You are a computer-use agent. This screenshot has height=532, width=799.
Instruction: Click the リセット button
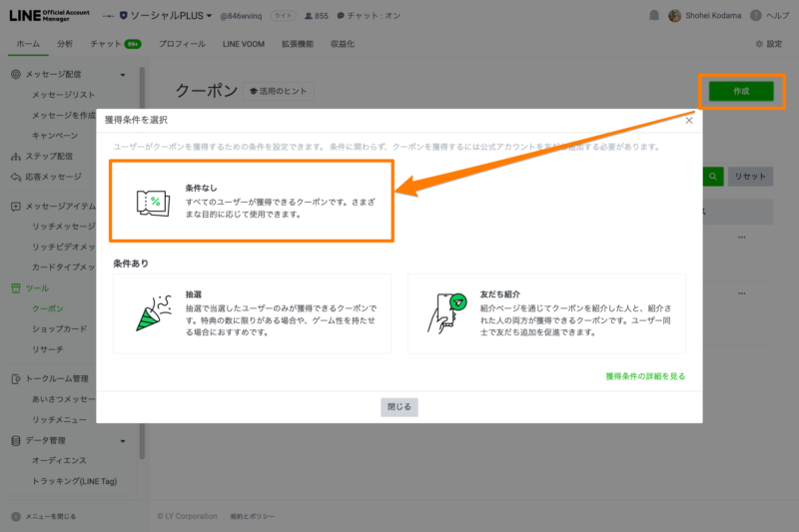pos(751,177)
